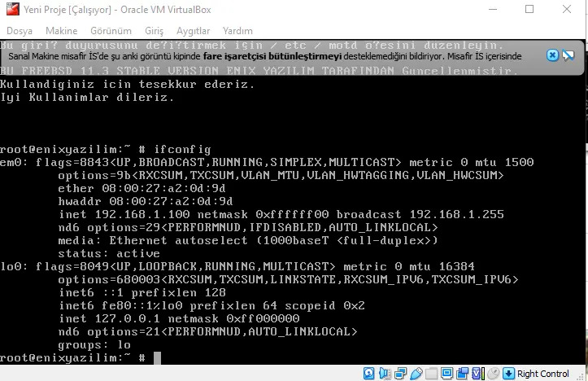Open the Yardım menu
588x381 pixels.
[237, 31]
